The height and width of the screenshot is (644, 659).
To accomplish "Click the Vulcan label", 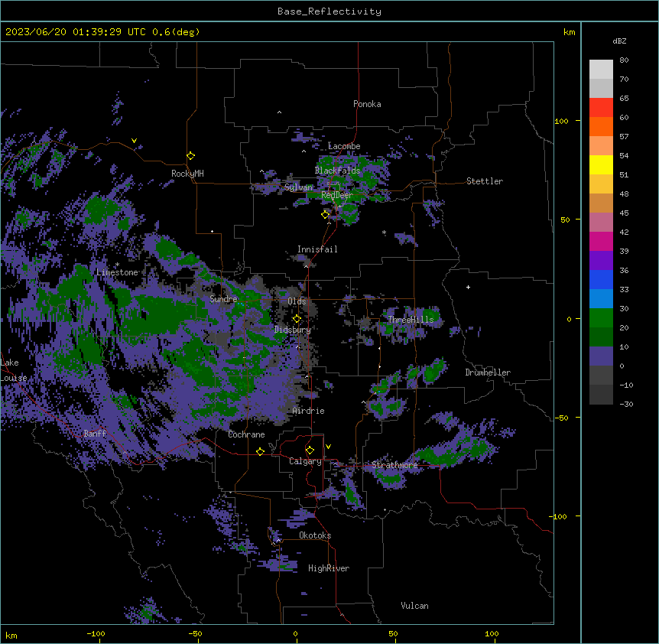I will click(x=415, y=606).
